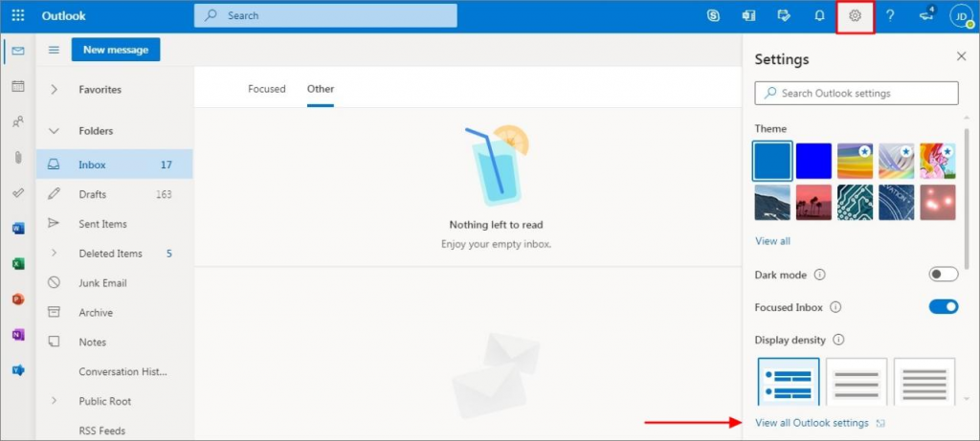
Task: Open the JD account avatar
Action: 961,15
